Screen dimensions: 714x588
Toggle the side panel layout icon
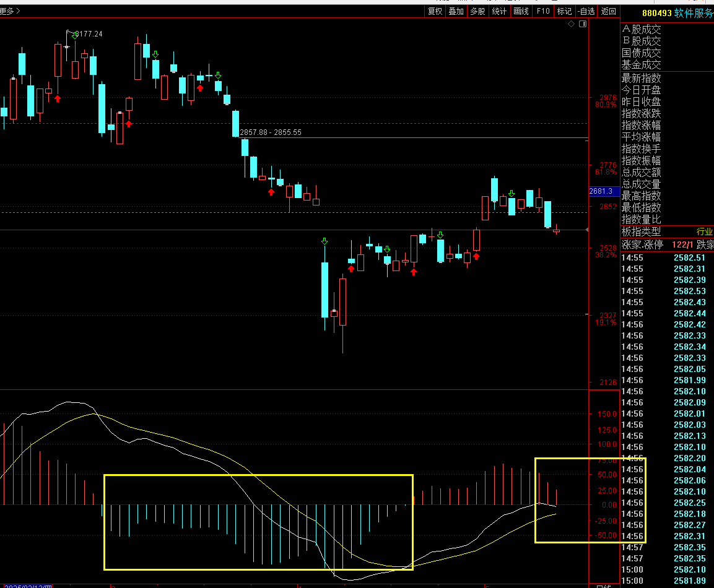coord(583,24)
